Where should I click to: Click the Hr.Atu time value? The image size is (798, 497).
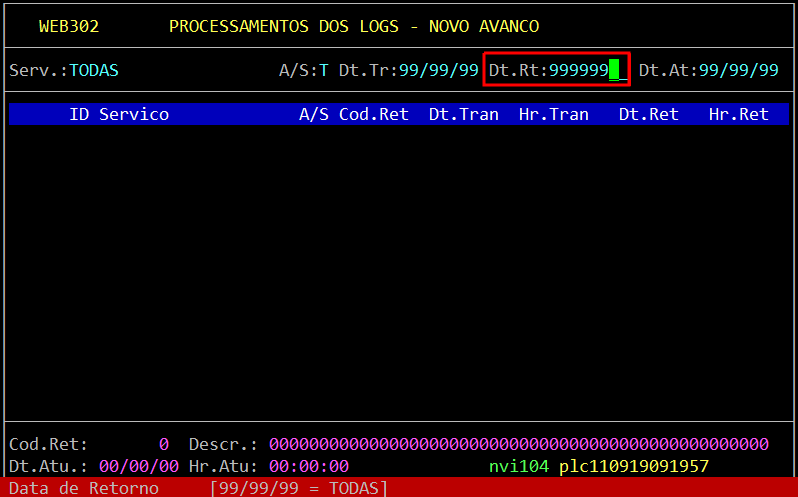click(308, 466)
